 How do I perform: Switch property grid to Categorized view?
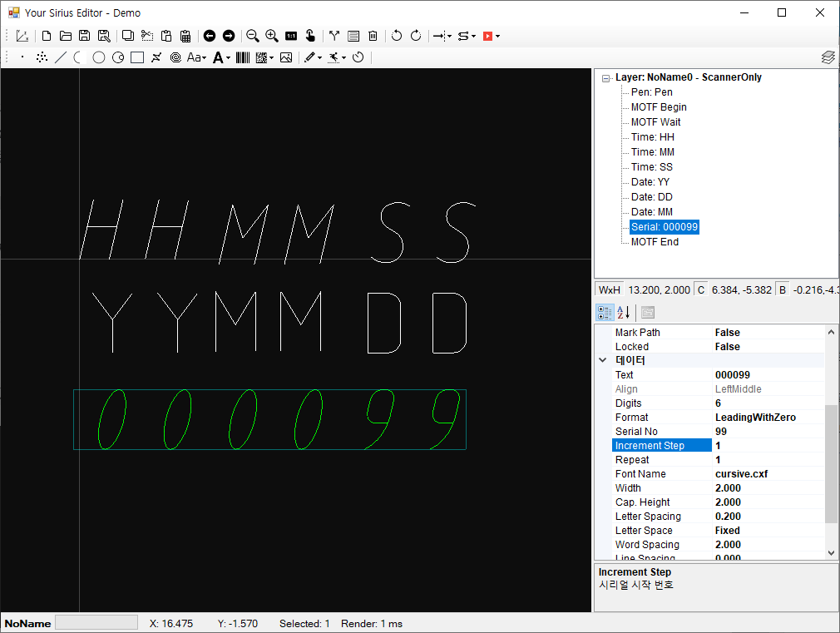(x=605, y=313)
